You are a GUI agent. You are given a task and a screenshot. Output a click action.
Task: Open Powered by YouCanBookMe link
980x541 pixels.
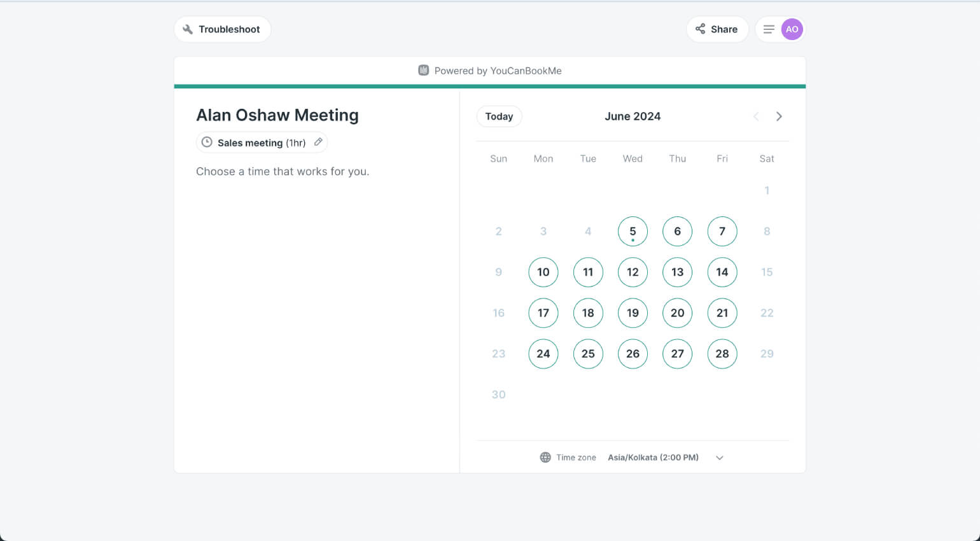click(490, 71)
